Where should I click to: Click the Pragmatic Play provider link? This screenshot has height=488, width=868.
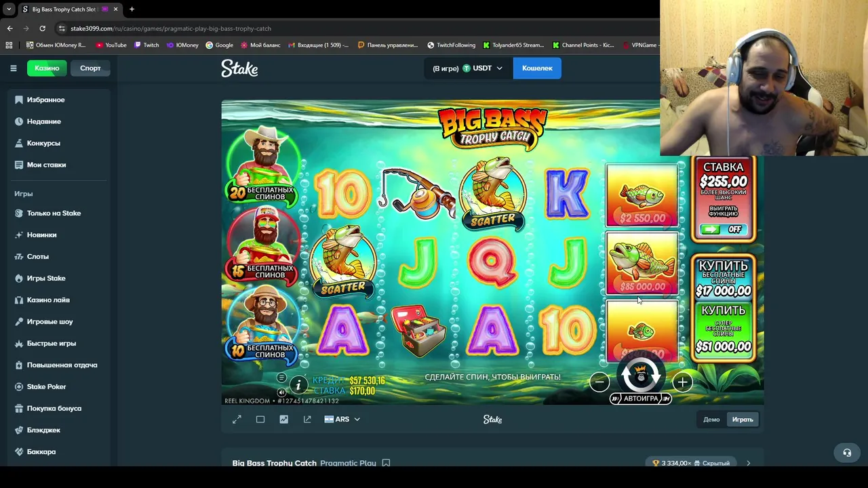(348, 463)
